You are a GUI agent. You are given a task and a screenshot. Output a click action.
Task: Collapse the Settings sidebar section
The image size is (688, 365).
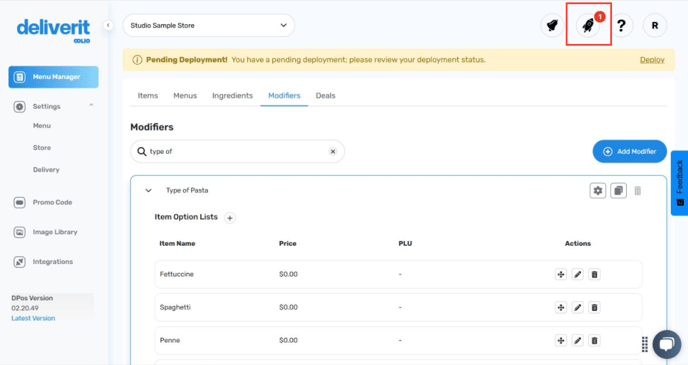[91, 105]
